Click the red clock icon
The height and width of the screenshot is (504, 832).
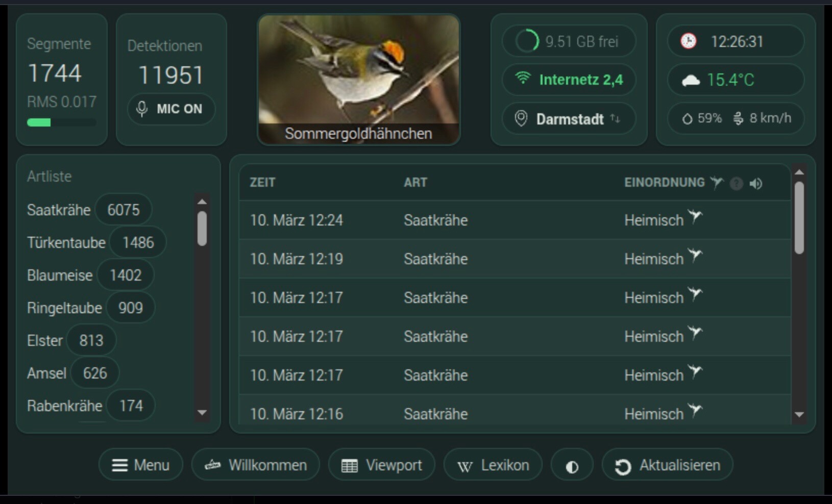(x=689, y=41)
